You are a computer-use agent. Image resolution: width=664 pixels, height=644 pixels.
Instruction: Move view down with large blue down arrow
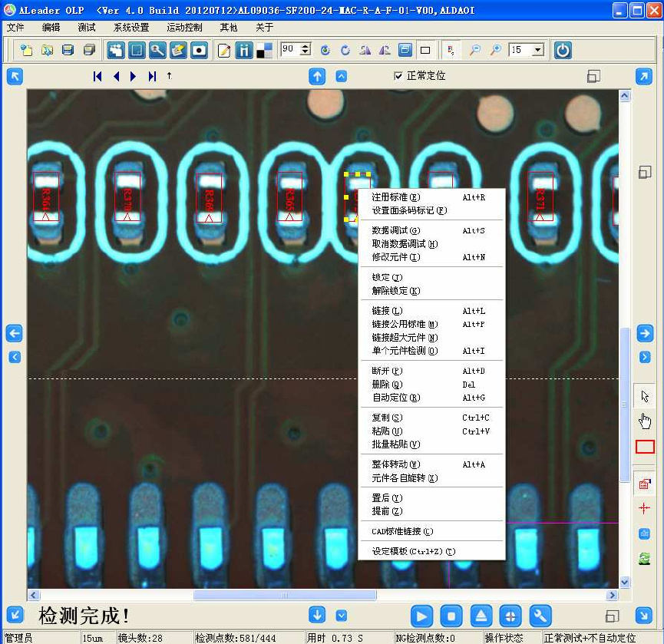point(317,614)
